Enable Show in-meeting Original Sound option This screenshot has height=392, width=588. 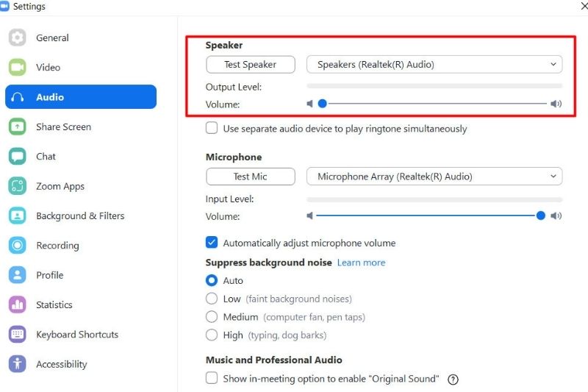tap(212, 379)
